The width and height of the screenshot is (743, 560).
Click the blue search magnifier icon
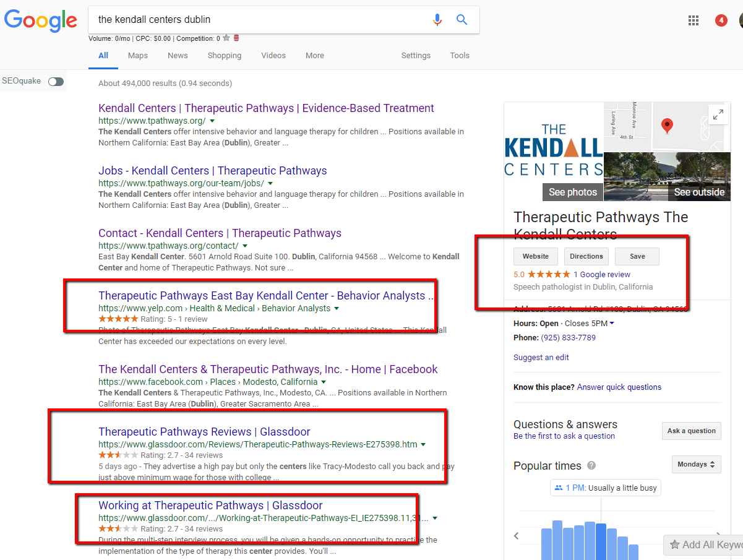click(x=462, y=20)
